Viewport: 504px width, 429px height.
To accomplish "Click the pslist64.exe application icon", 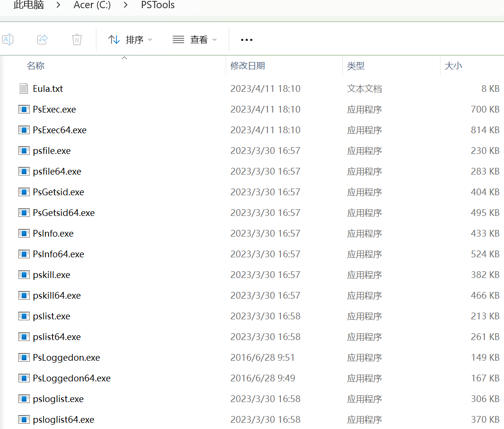I will coord(24,337).
